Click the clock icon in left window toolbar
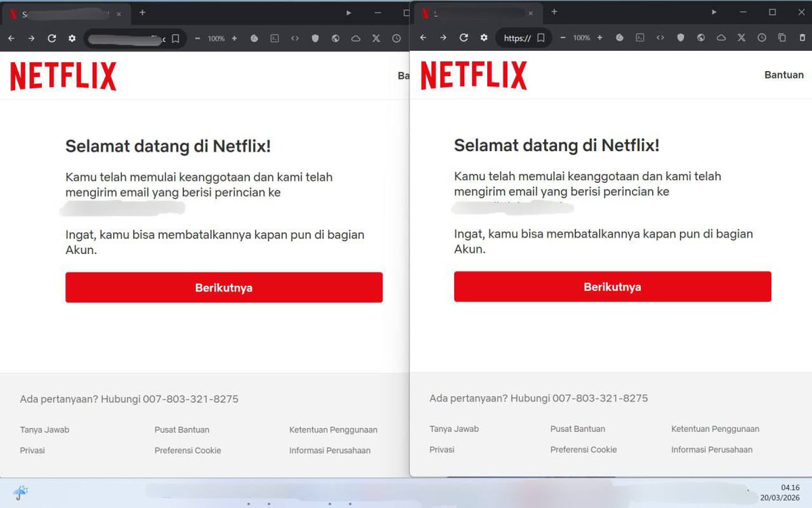The height and width of the screenshot is (508, 812). pyautogui.click(x=397, y=39)
